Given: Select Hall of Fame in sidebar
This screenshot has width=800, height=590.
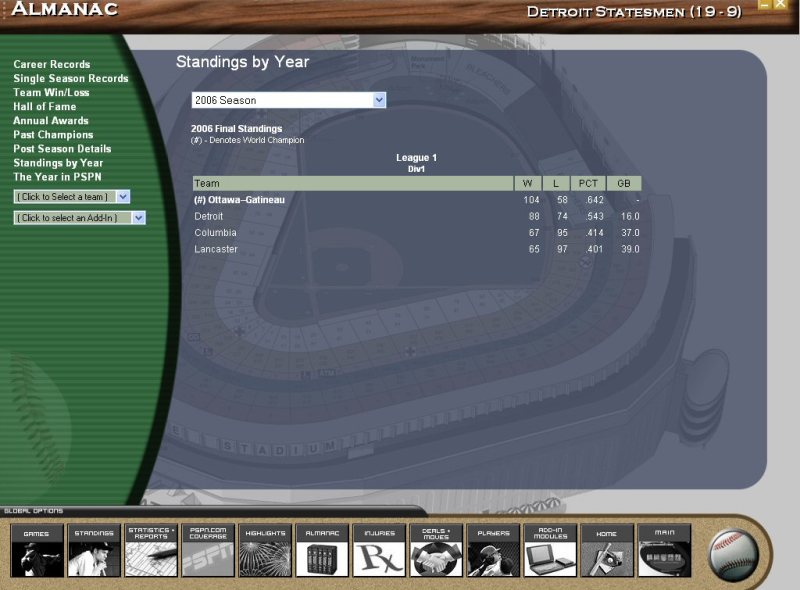Looking at the screenshot, I should (44, 106).
